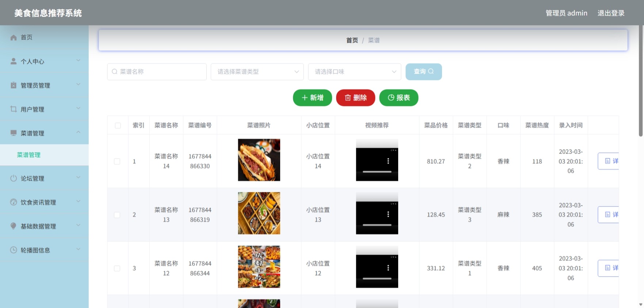Click video progress bar in row 菜谱名称13
Image resolution: width=644 pixels, height=308 pixels.
coord(377,225)
